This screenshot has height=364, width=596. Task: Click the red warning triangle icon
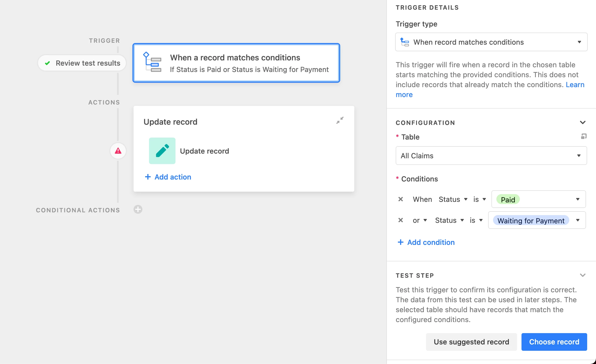tap(118, 151)
